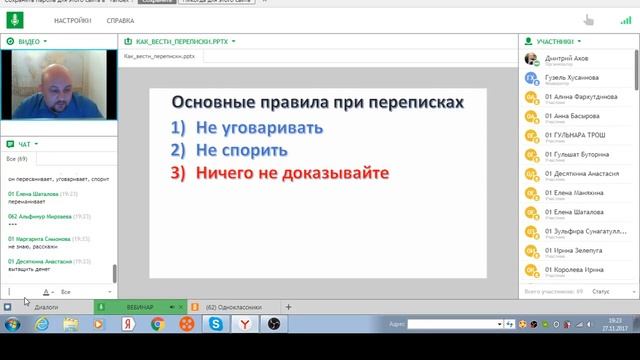Open Skype from the taskbar
Screen dimensions: 640x360
[216, 324]
